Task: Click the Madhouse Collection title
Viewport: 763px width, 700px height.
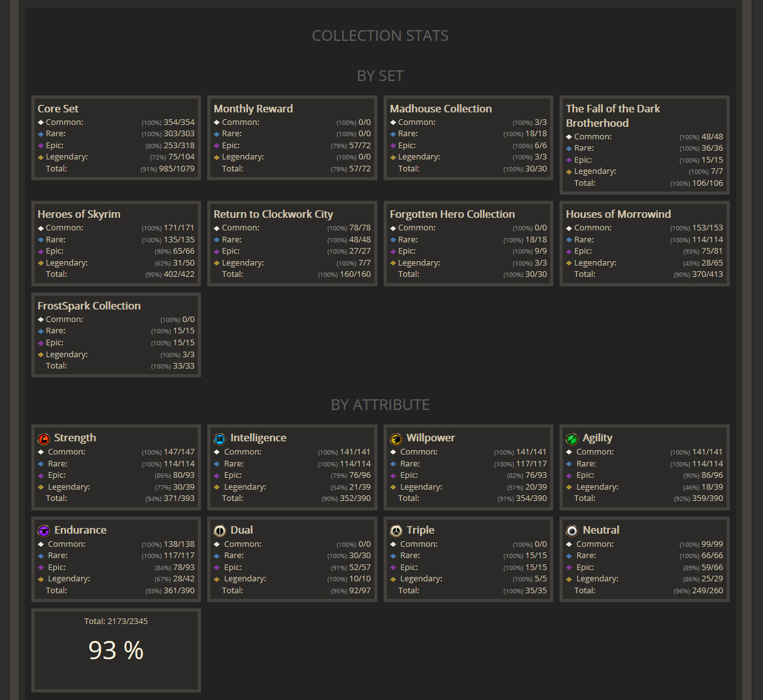Action: pyautogui.click(x=441, y=109)
